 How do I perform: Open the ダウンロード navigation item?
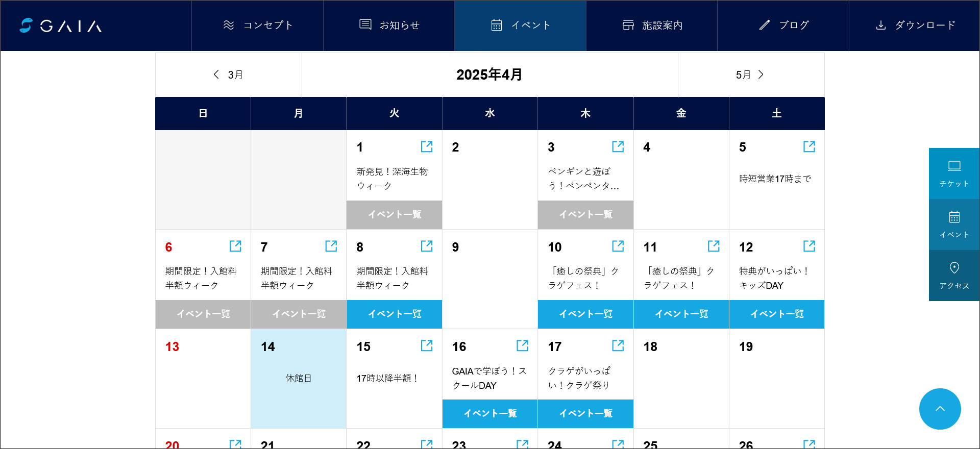tap(915, 26)
